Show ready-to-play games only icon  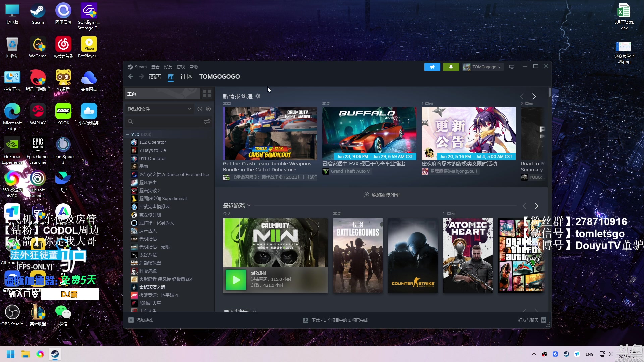click(x=208, y=109)
